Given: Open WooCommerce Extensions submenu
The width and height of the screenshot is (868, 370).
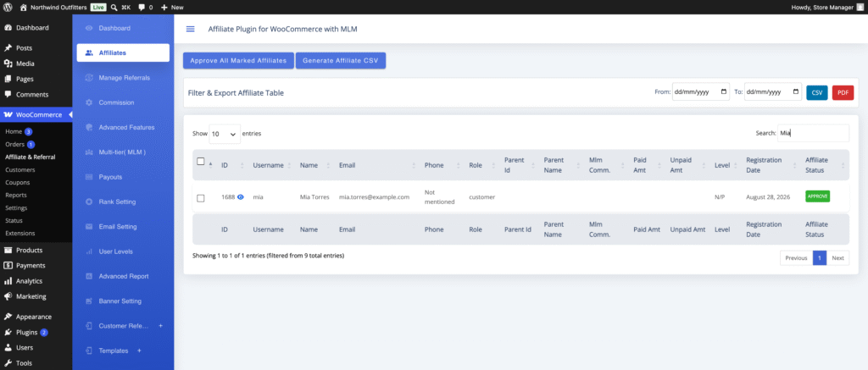Looking at the screenshot, I should pyautogui.click(x=20, y=234).
